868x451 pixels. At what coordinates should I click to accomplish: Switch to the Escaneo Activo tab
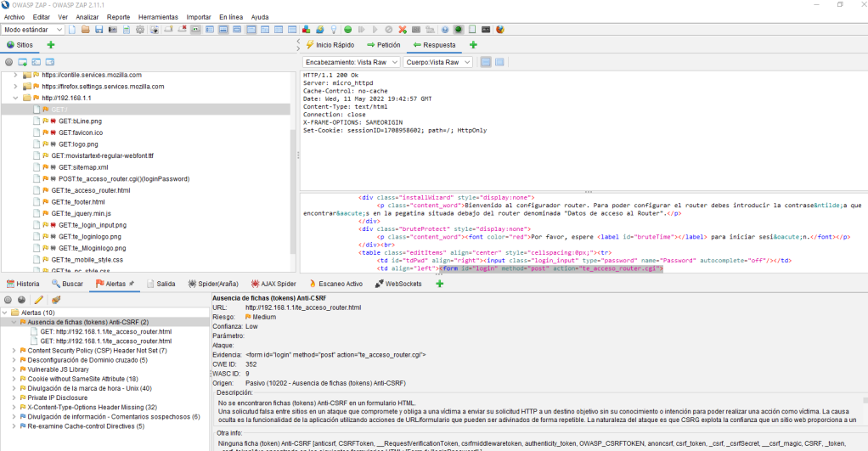[335, 284]
